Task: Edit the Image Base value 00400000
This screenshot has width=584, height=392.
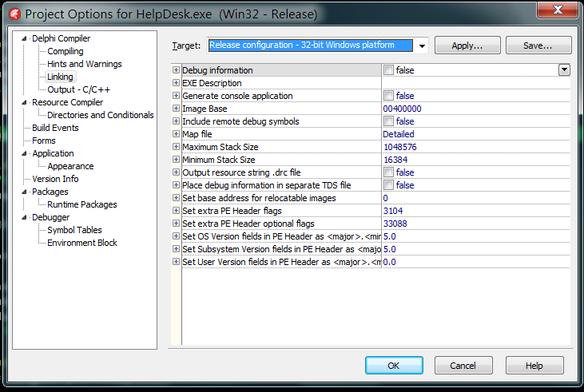Action: 476,109
